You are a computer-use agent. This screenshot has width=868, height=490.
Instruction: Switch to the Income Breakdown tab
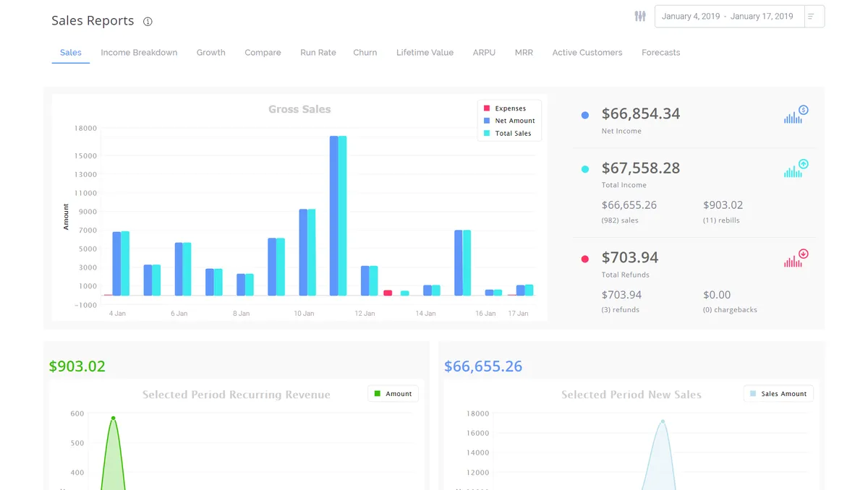pos(139,53)
